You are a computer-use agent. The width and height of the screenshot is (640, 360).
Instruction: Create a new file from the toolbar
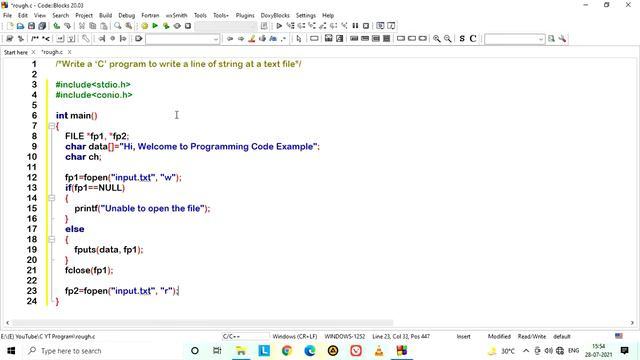click(9, 26)
